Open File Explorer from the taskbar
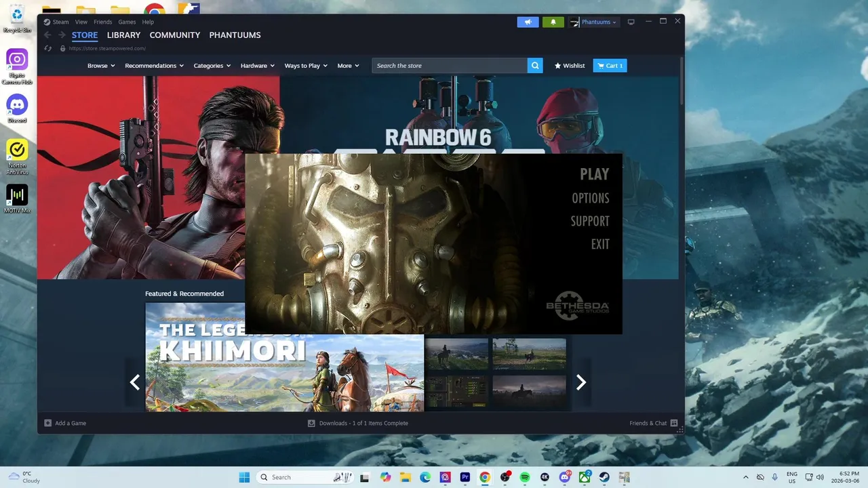Screen dimensions: 868x488 [x=406, y=477]
